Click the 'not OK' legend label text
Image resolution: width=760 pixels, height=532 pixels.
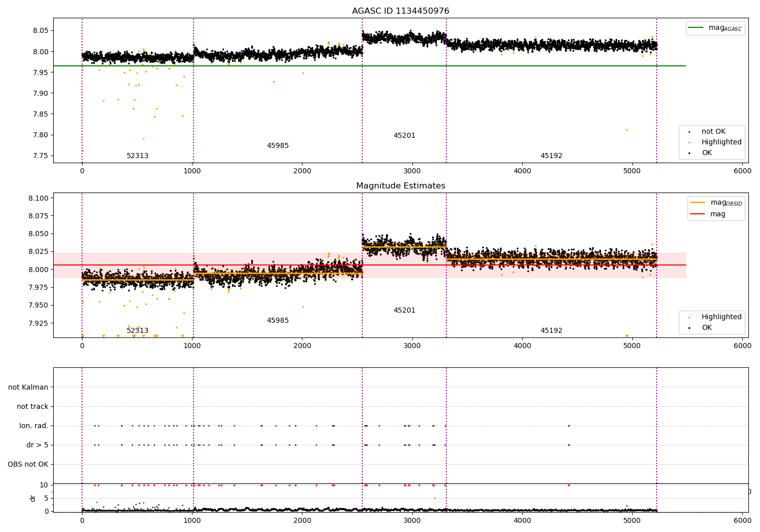click(x=713, y=132)
